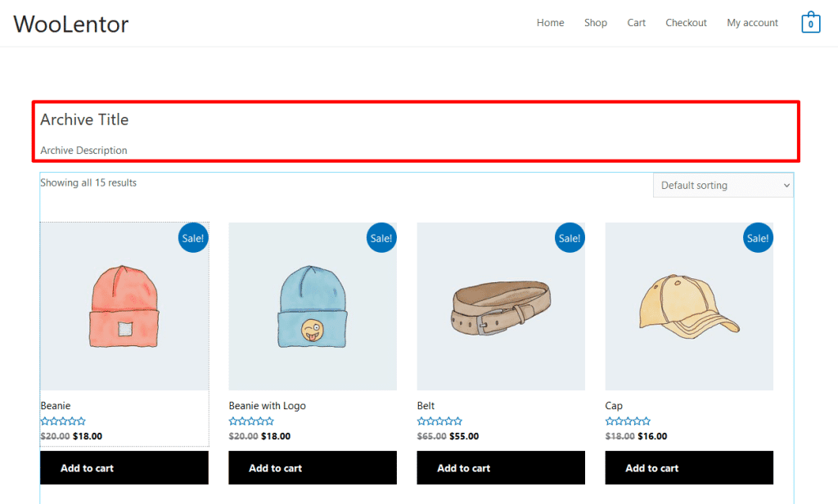Click the star rating under Belt
Viewport: 838px width, 504px height.
[x=439, y=421]
